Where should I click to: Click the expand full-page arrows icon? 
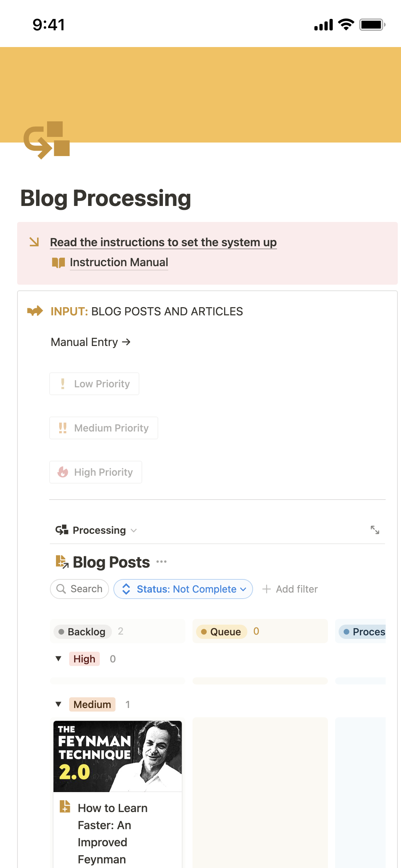tap(375, 530)
